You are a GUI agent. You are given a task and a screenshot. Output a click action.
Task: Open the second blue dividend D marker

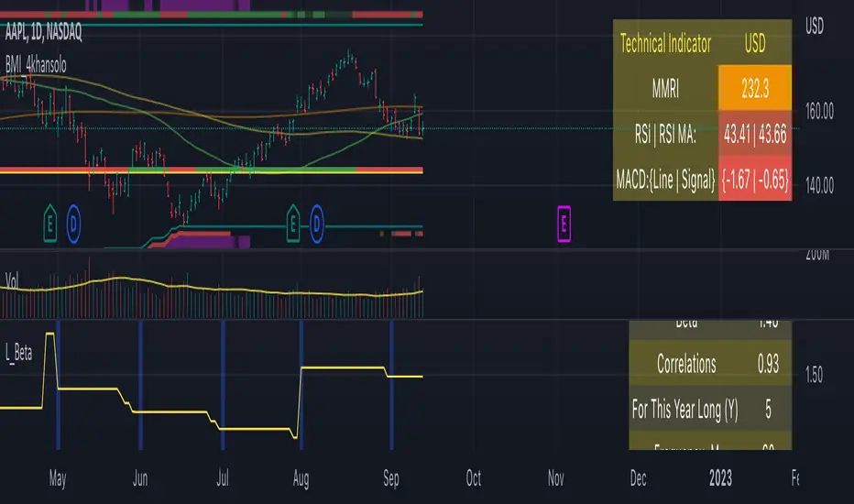point(317,223)
